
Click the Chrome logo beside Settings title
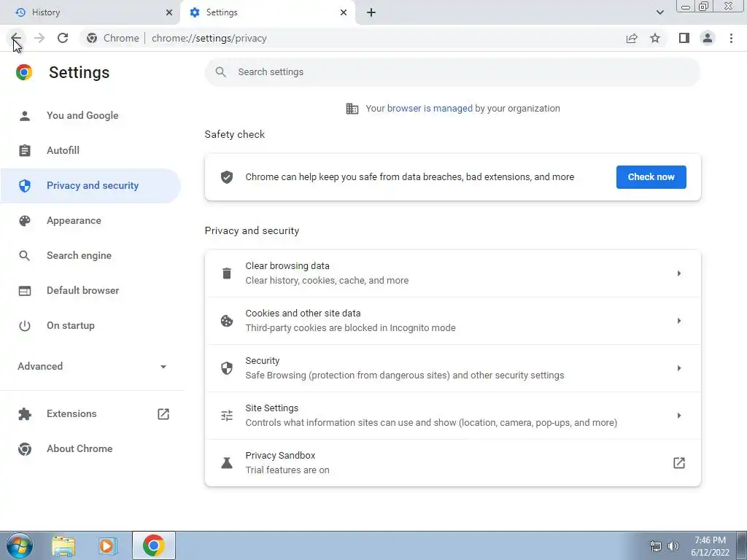pos(24,72)
